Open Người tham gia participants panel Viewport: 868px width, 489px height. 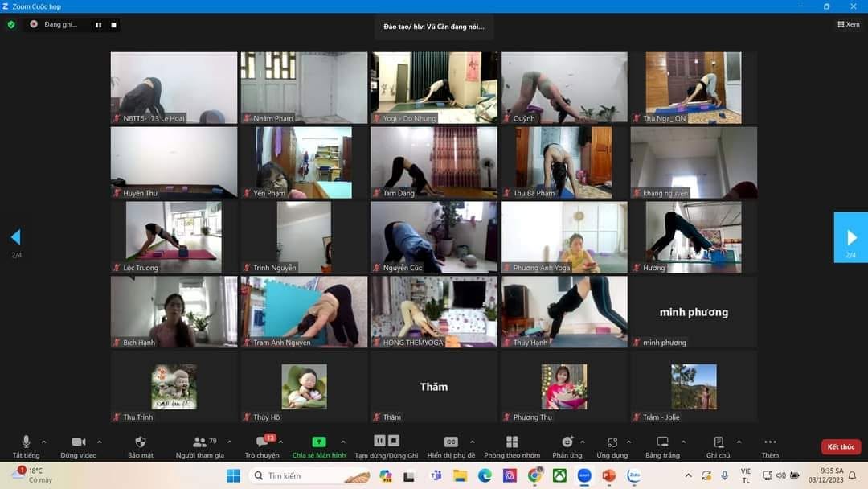click(x=200, y=447)
